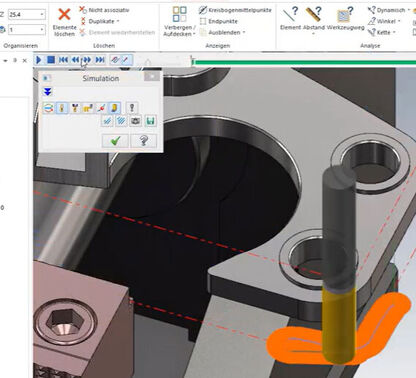This screenshot has height=378, width=416.
Task: Click the Ausblenden command
Action: pos(220,32)
